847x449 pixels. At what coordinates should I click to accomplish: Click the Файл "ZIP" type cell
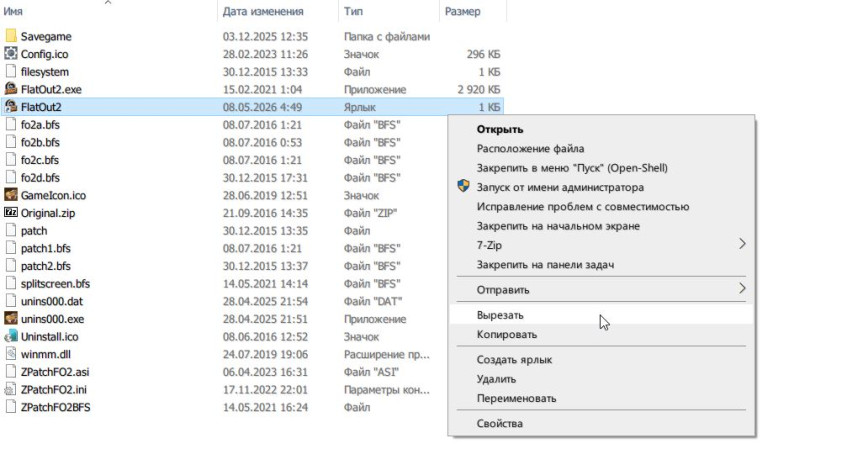click(371, 213)
